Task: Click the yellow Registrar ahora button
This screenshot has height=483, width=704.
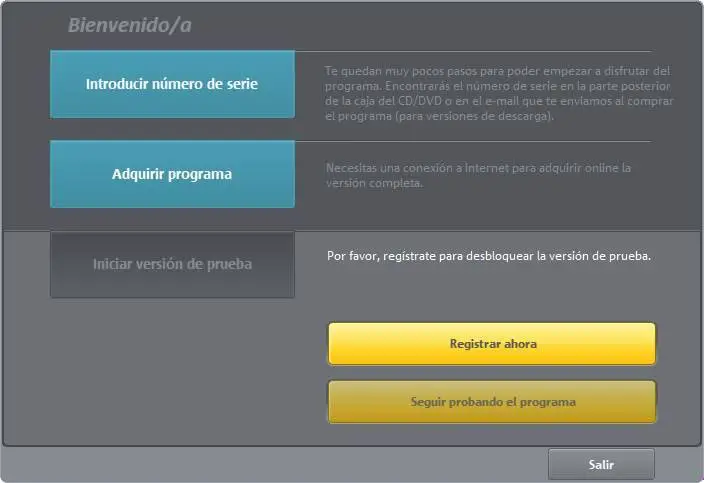Action: pos(492,344)
